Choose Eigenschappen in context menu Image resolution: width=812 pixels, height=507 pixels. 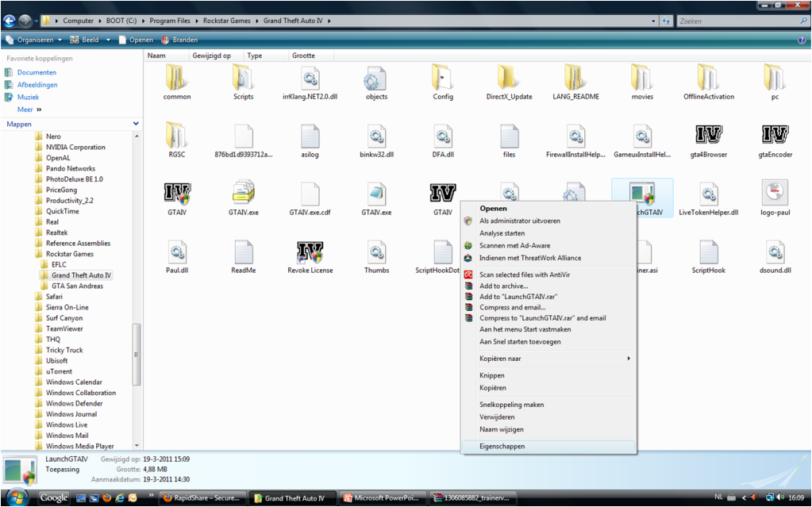[548, 447]
